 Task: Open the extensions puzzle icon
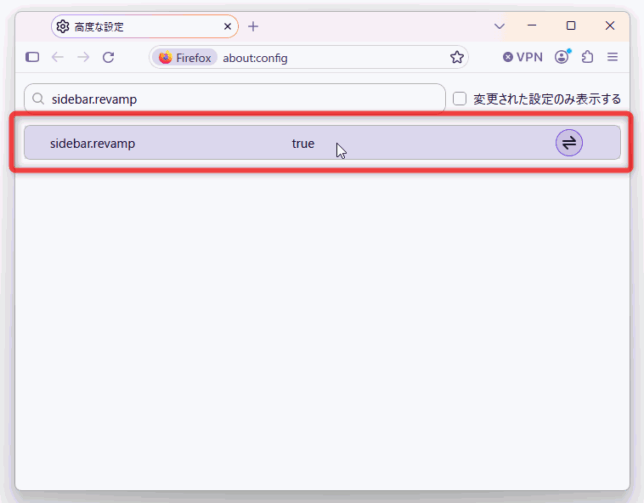(x=587, y=57)
